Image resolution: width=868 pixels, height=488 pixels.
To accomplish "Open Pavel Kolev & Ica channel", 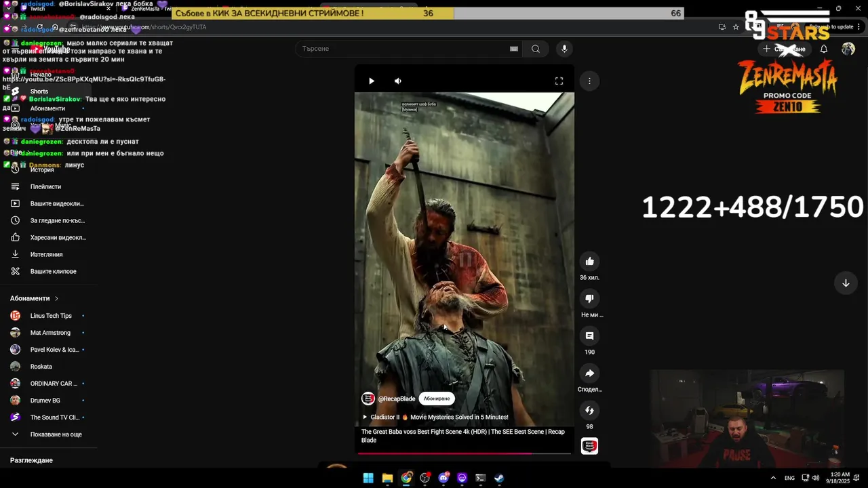I will click(x=47, y=350).
